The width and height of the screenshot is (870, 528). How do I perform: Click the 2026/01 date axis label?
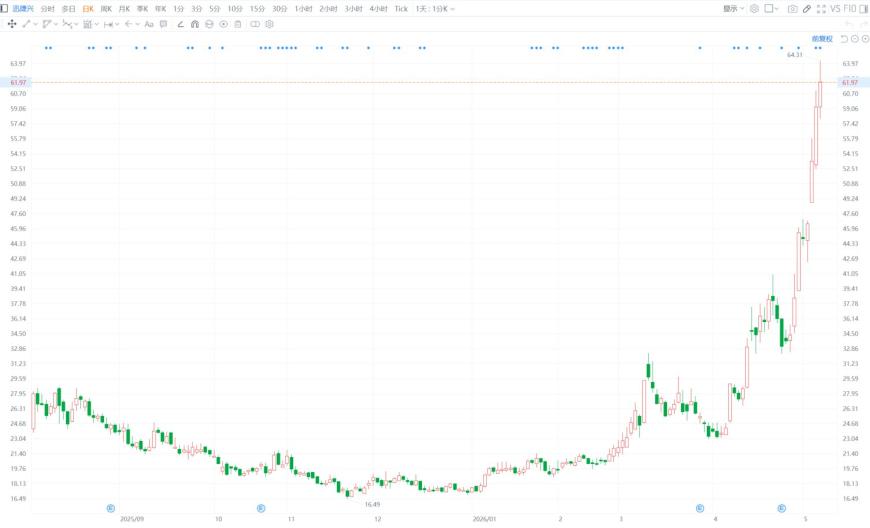click(484, 519)
